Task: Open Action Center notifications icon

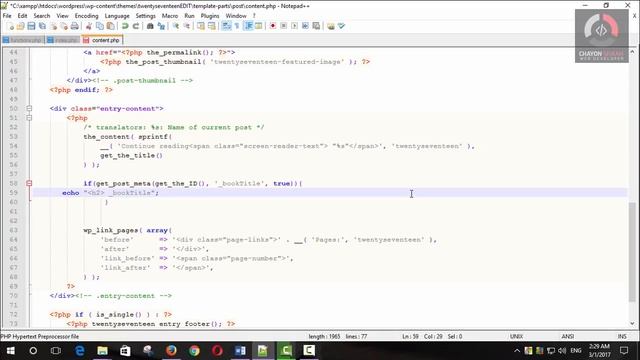Action: pos(624,351)
